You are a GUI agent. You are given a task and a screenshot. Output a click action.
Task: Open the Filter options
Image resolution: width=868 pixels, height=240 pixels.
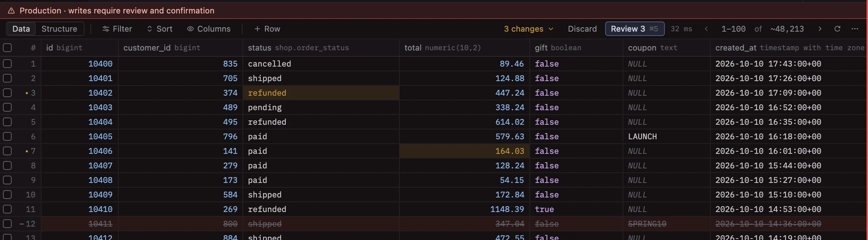point(117,29)
